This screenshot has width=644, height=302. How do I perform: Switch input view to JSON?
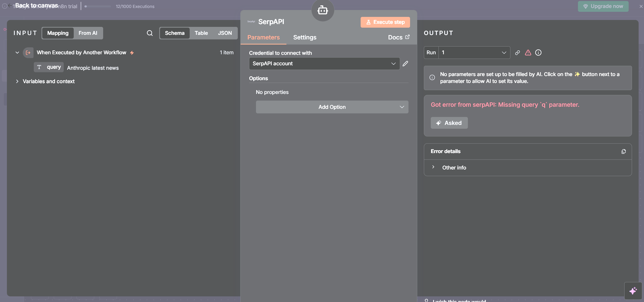click(225, 33)
